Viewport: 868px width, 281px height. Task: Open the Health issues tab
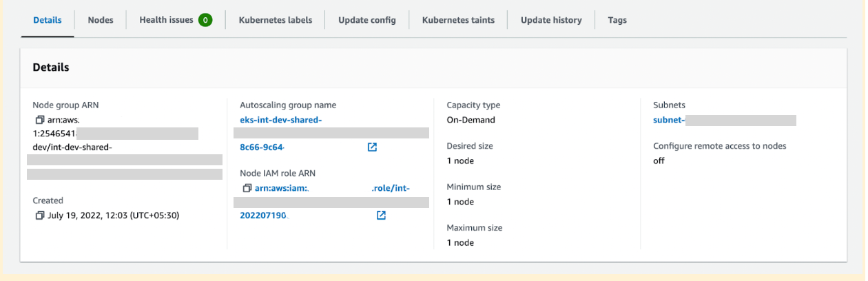click(x=166, y=20)
